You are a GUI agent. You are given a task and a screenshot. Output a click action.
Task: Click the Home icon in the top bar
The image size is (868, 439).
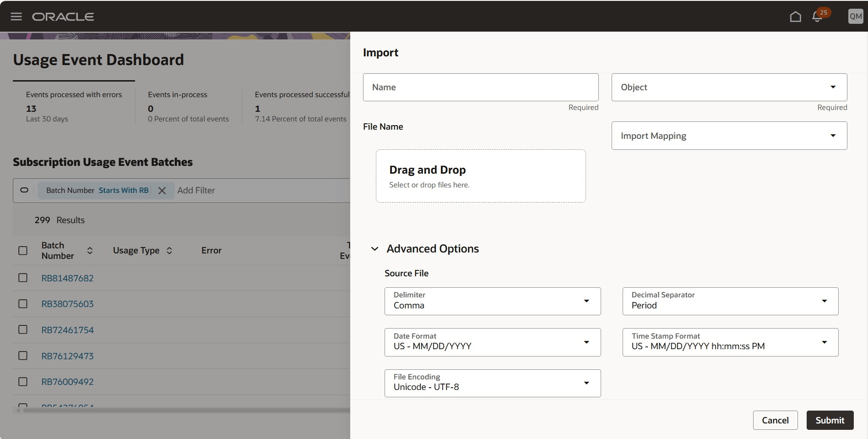point(795,16)
